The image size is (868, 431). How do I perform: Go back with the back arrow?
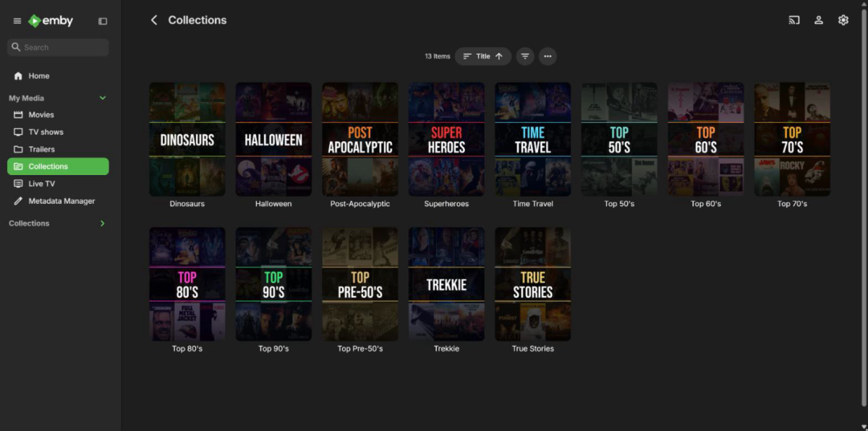153,20
